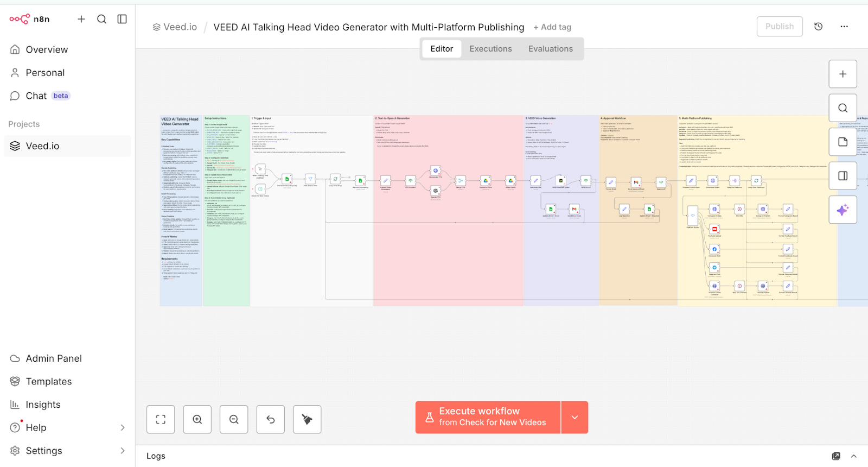
Task: Open the AI assistant sparkle button
Action: (843, 210)
